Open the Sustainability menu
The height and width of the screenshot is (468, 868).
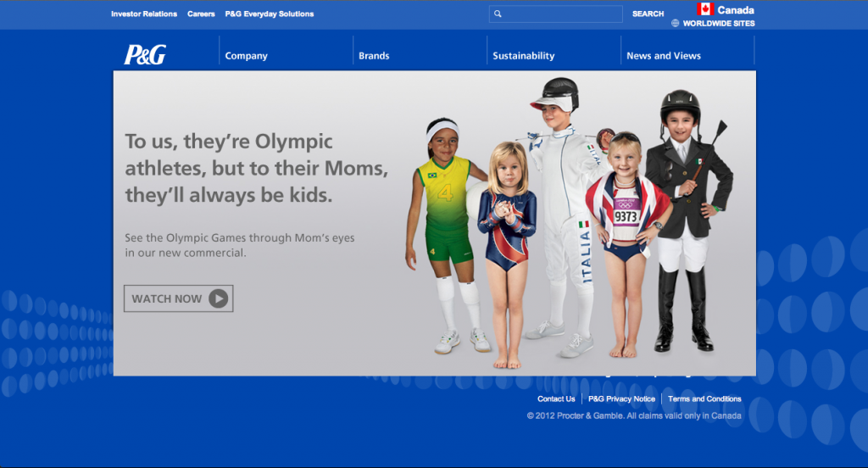click(x=524, y=55)
